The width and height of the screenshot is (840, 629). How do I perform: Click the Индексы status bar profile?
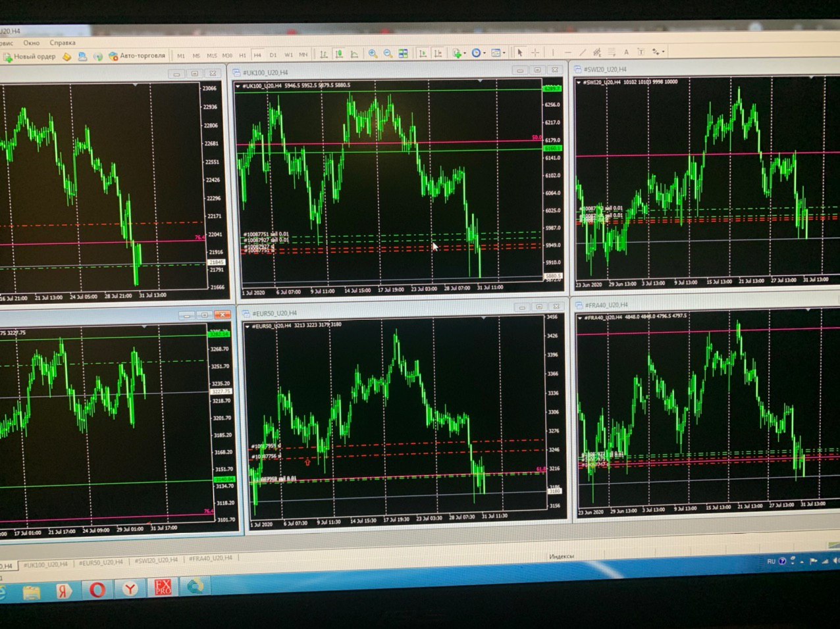(562, 557)
